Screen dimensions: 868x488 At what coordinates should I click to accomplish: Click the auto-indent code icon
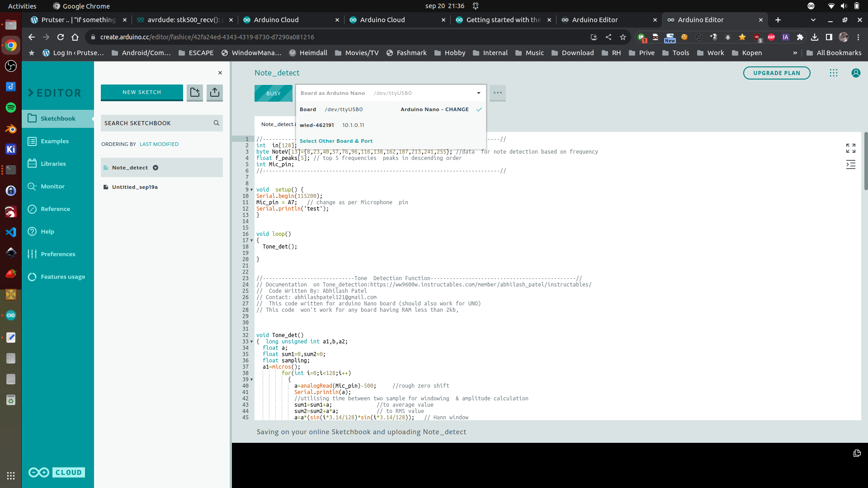click(851, 164)
